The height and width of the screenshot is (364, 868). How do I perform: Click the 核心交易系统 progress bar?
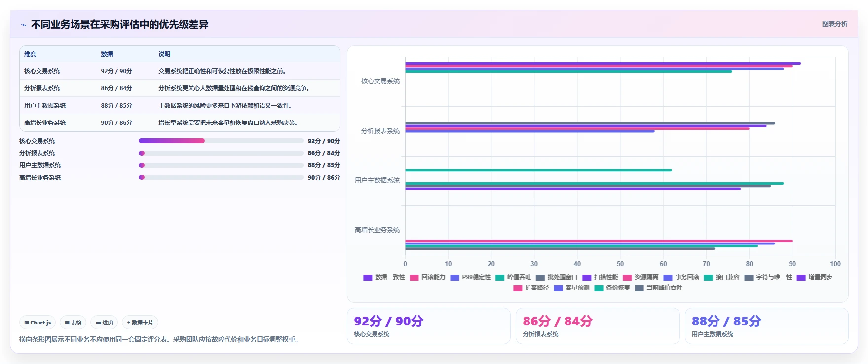point(221,141)
